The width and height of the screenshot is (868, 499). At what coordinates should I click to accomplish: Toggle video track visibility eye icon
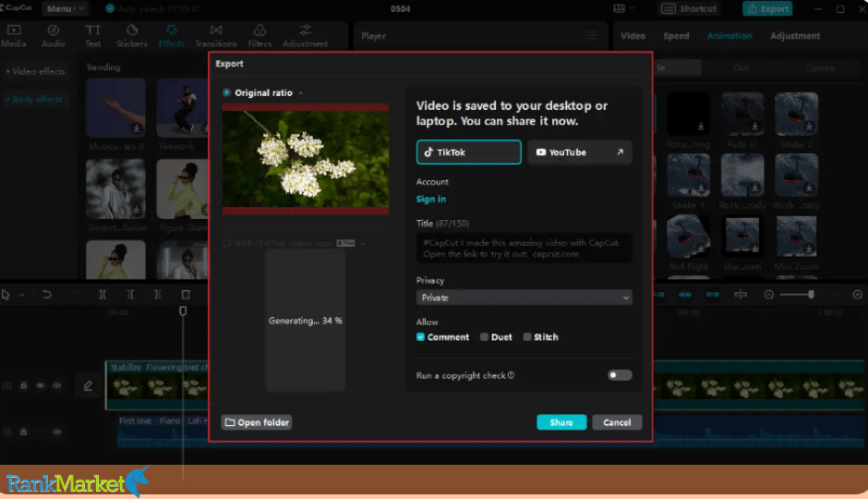click(41, 385)
